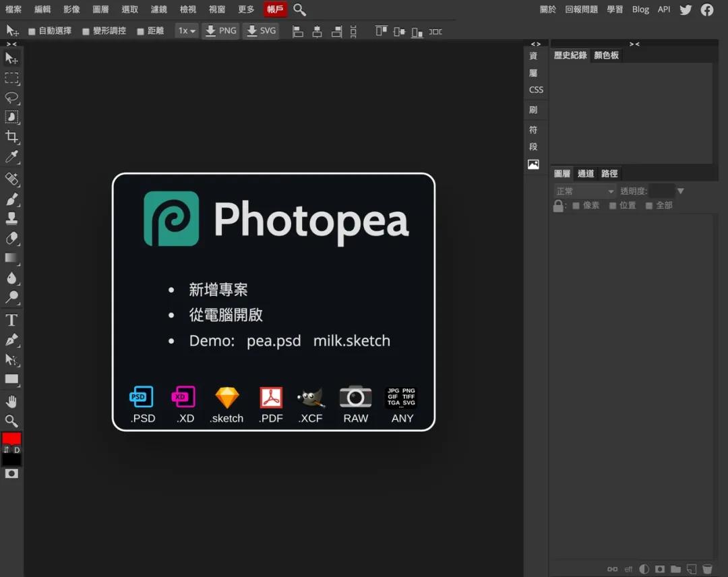Open a Photoshop file via the .PSD icon

[141, 397]
